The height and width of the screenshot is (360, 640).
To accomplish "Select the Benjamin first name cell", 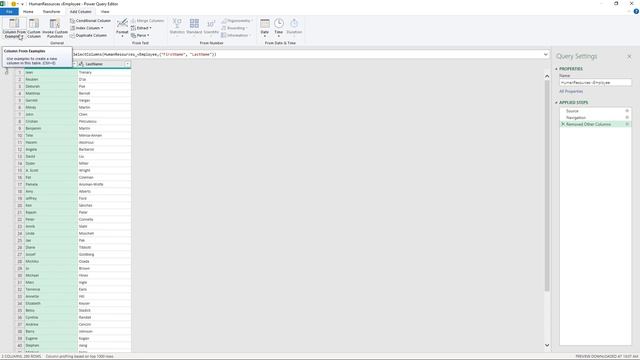I will click(x=50, y=129).
